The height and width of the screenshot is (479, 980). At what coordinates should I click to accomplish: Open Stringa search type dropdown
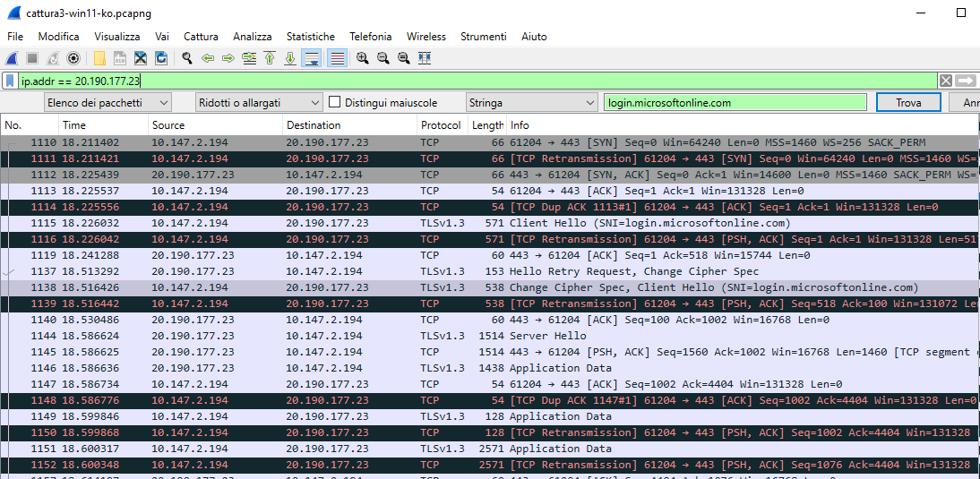pos(532,102)
